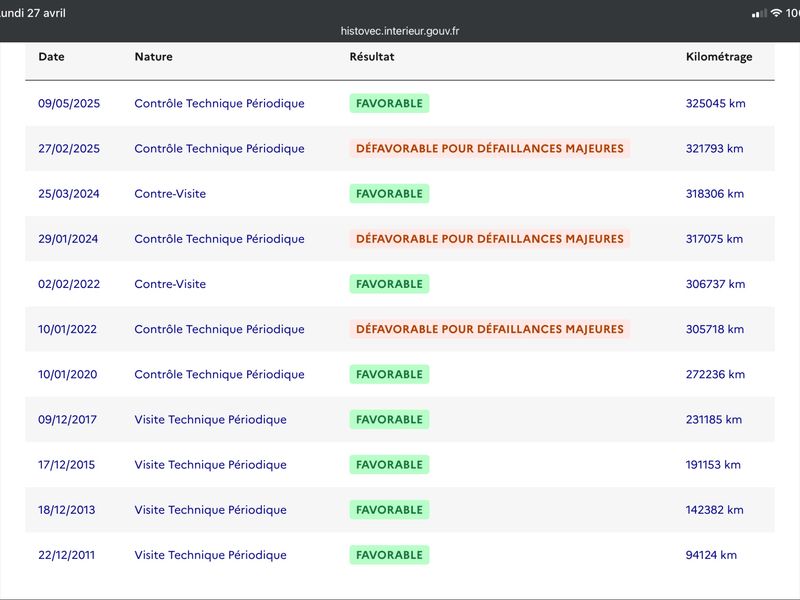The image size is (800, 600).
Task: Select Visite Technique Périodique from 09/12/2017
Action: tap(210, 419)
